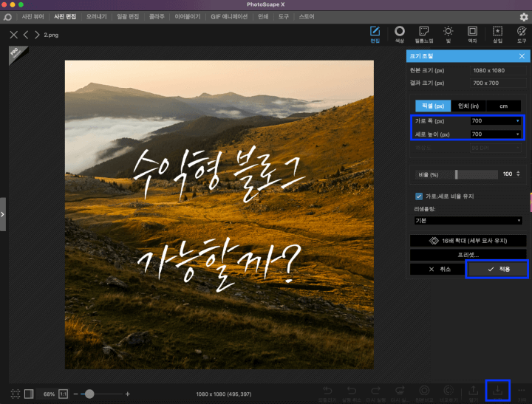Viewport: 532px width, 404px height.
Task: Select the cm unit option
Action: coord(503,106)
